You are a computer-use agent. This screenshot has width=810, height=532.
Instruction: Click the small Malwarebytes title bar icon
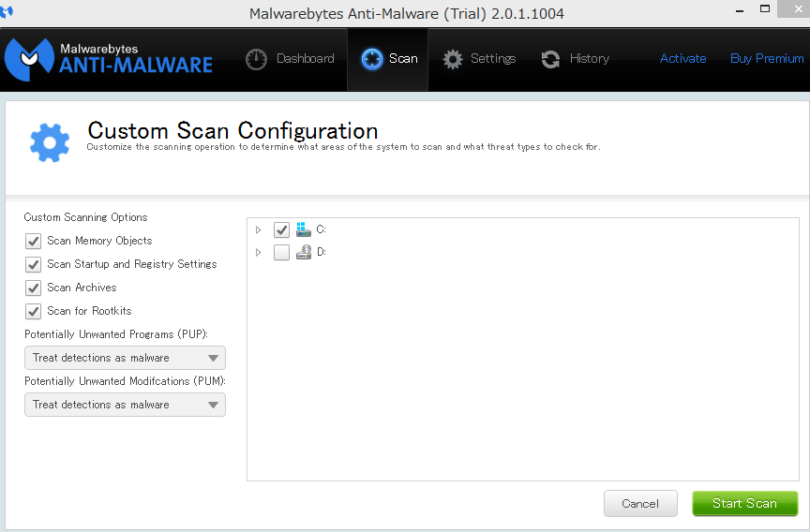(x=7, y=11)
